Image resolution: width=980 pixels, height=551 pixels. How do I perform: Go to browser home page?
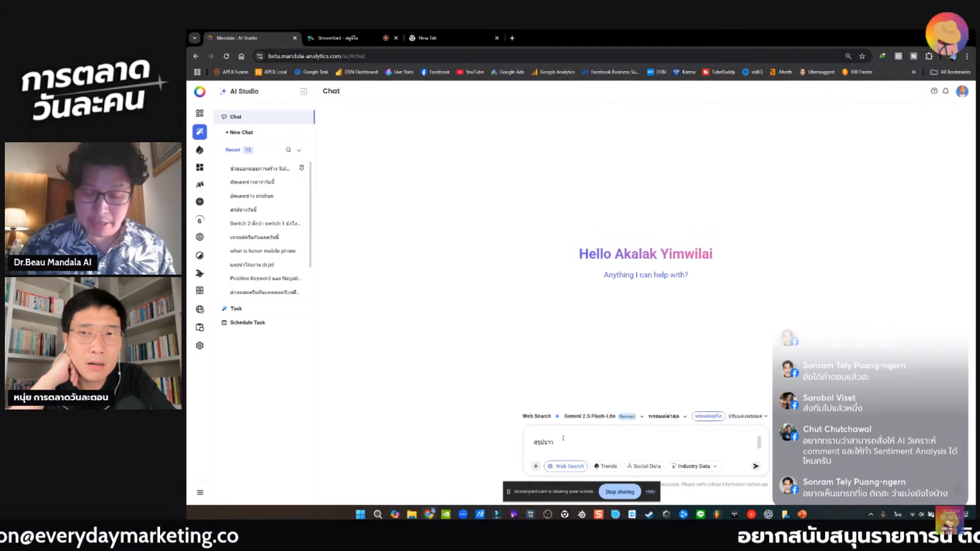click(x=241, y=56)
